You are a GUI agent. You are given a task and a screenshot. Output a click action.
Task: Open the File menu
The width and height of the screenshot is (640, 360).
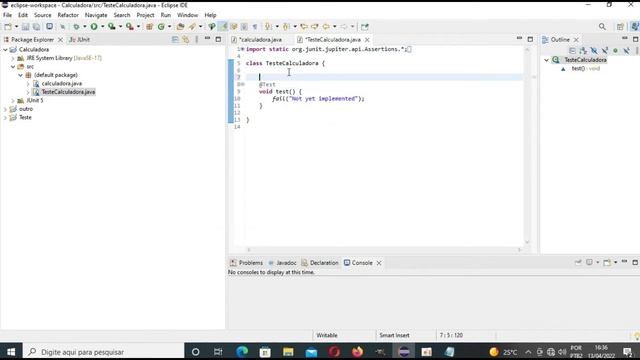click(7, 15)
